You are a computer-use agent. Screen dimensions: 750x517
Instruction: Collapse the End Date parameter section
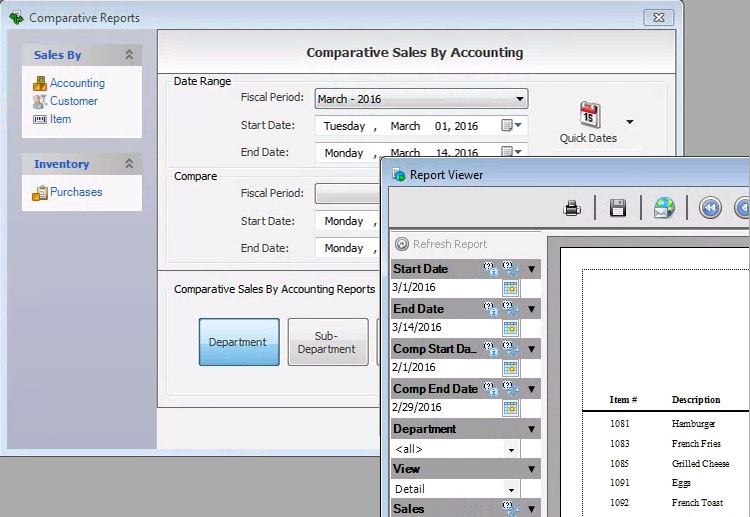point(531,309)
